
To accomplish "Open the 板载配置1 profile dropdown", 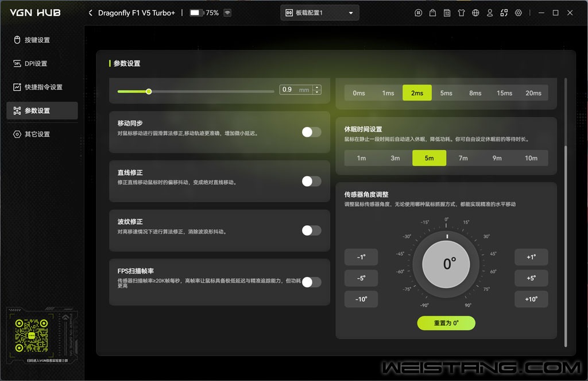I will [x=319, y=13].
